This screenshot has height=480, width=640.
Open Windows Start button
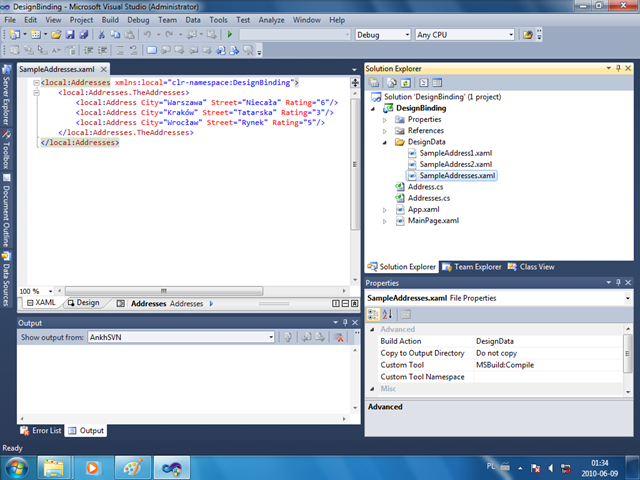tap(16, 468)
